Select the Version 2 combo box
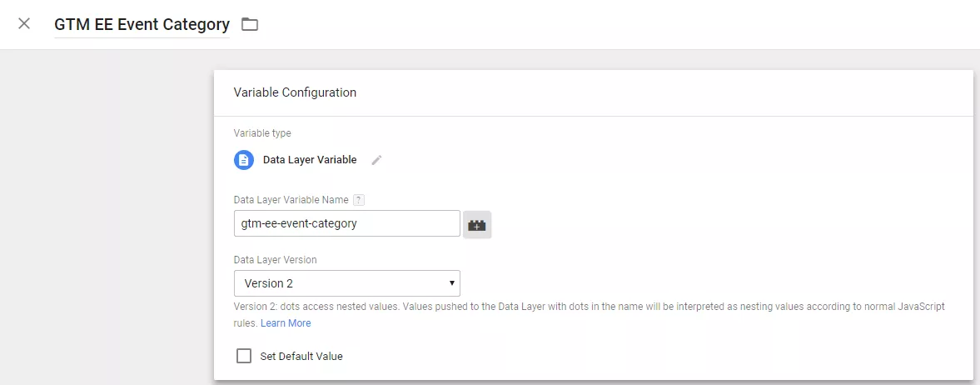Screen dimensions: 980x385 (347, 283)
